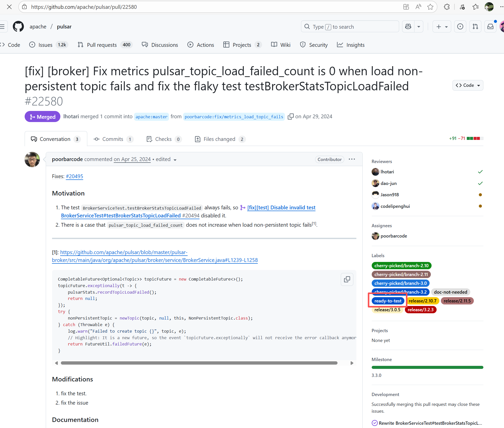Copy head branch name icon
The image size is (504, 428).
click(x=290, y=116)
